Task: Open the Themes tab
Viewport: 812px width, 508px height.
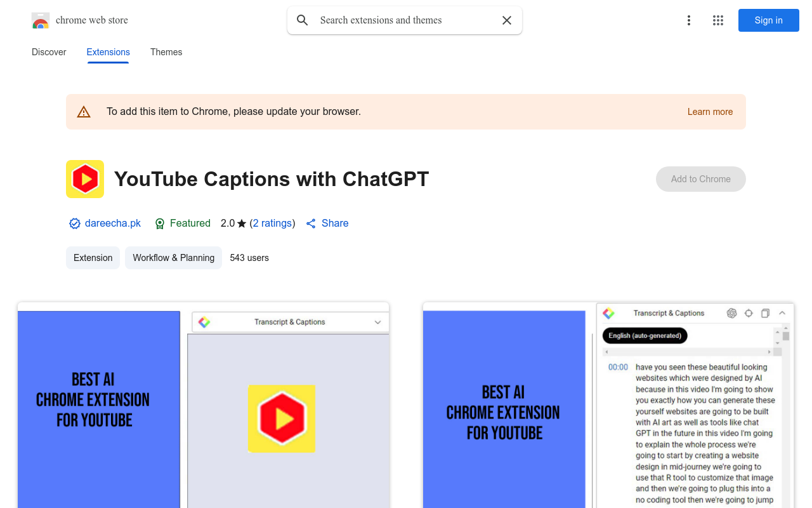Action: pos(166,52)
